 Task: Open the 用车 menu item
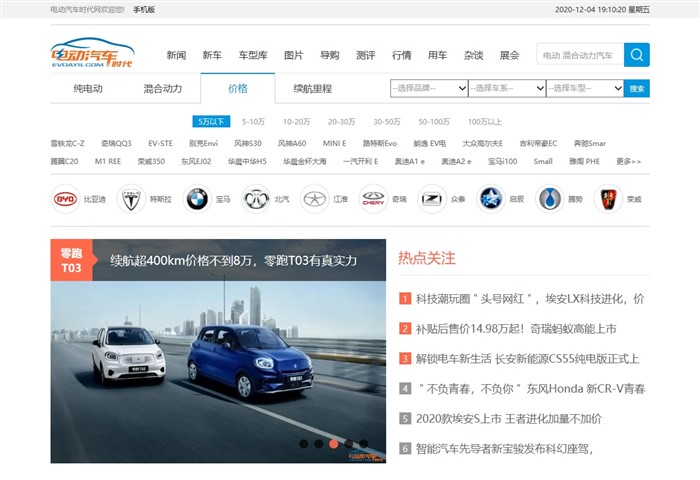coord(438,55)
